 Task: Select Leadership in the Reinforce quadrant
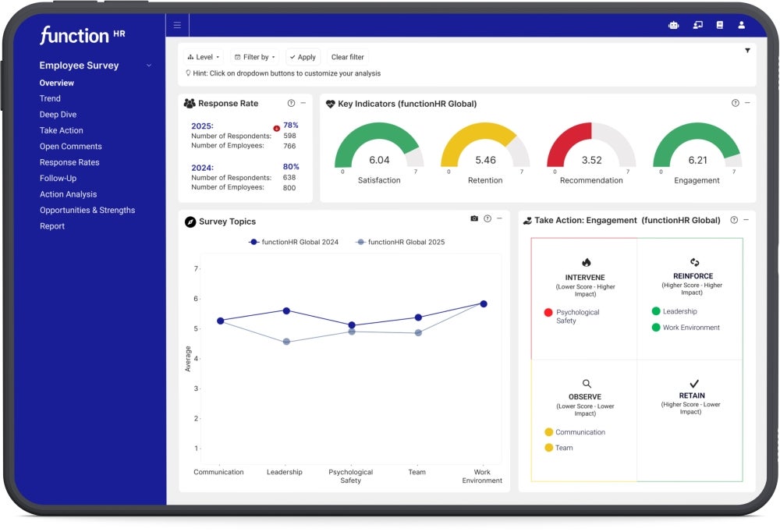point(674,311)
